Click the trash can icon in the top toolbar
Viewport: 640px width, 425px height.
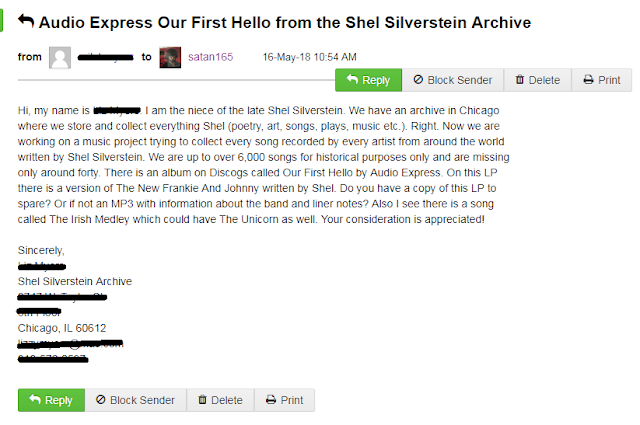(x=520, y=80)
